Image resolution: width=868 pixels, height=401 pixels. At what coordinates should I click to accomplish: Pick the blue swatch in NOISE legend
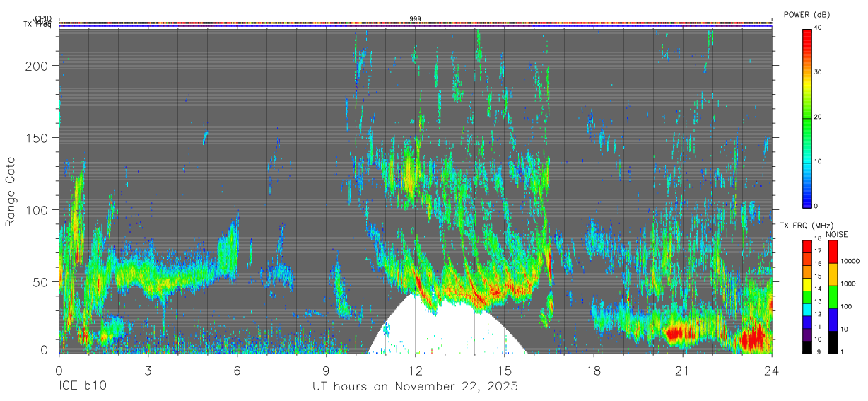[832, 320]
